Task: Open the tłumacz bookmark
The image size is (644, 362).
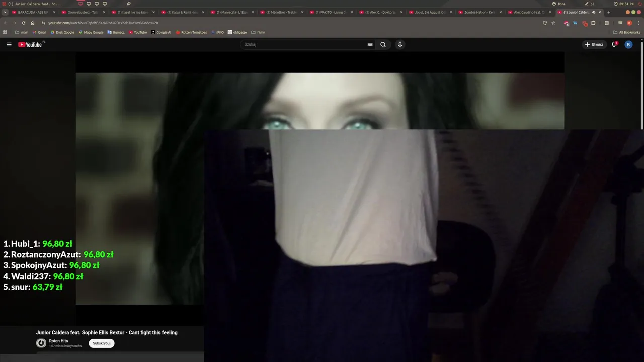Action: point(116,32)
